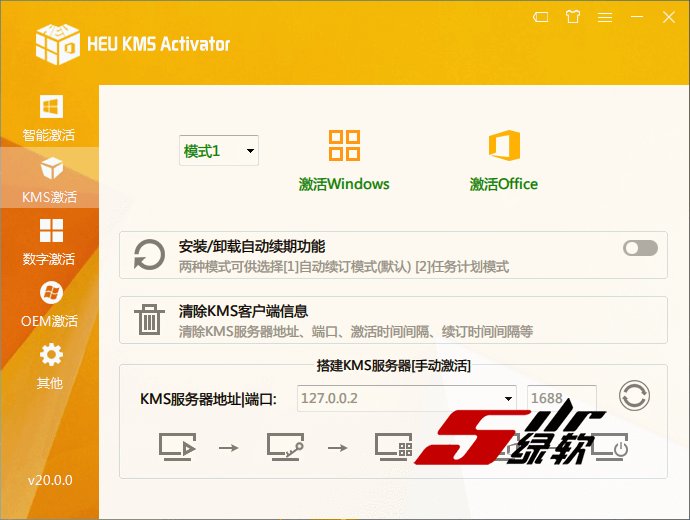This screenshot has height=520, width=690.
Task: Click the Activate Office icon
Action: [504, 146]
